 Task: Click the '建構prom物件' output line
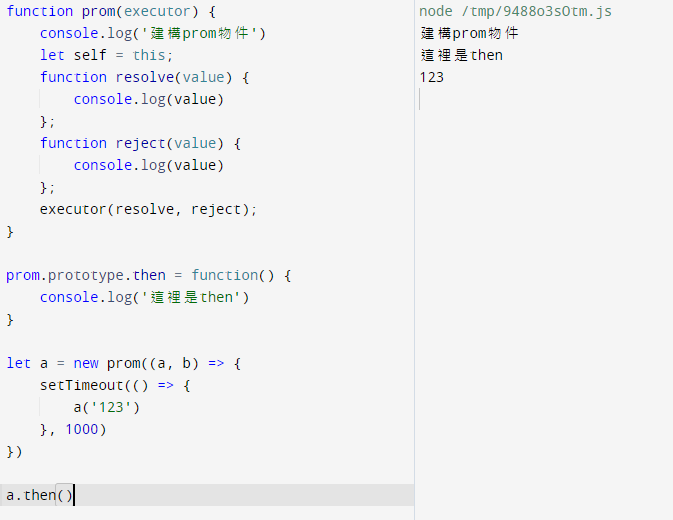tap(470, 33)
